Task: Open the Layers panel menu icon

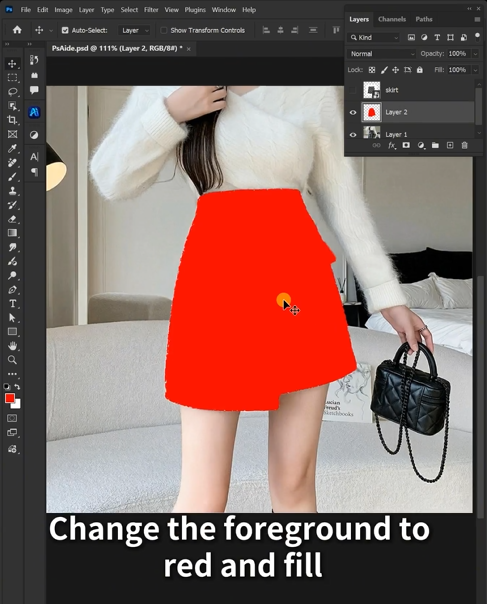Action: (x=477, y=19)
